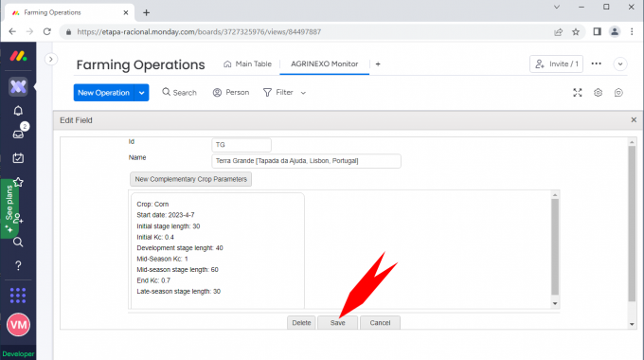
Task: Add a new board view with plus
Action: click(378, 64)
